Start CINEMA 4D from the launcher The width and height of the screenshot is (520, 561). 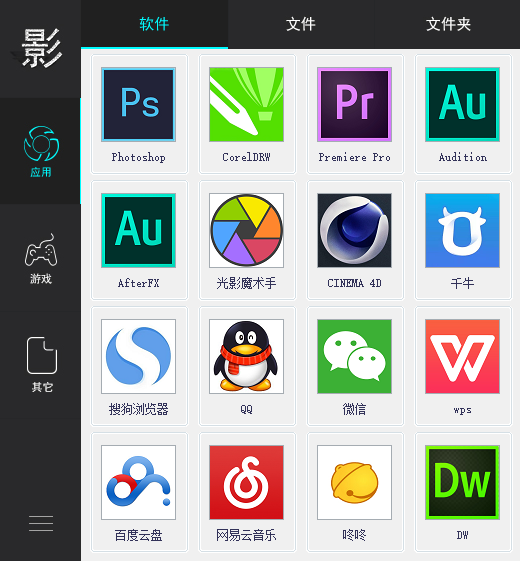coord(354,230)
